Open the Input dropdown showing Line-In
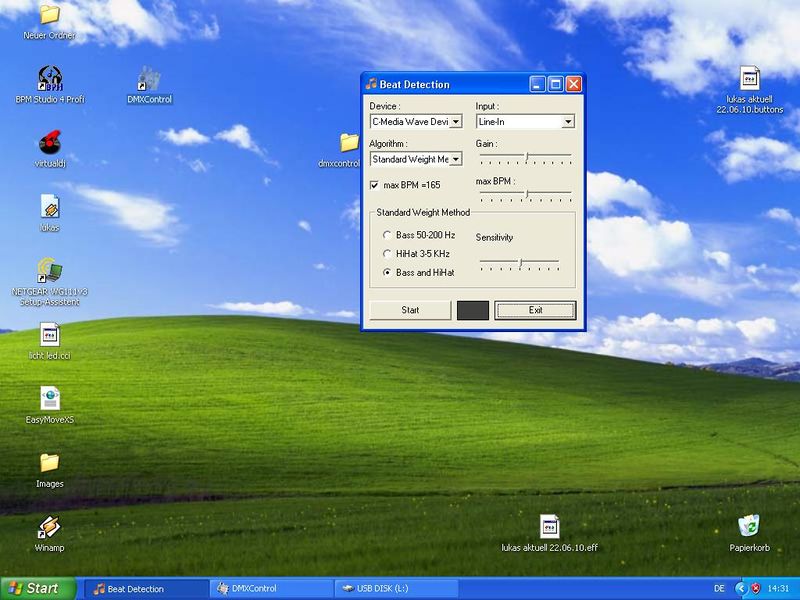The image size is (800, 600). point(567,121)
